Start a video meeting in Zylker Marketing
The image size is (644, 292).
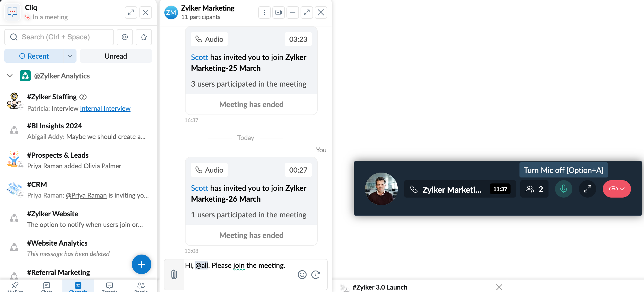click(x=279, y=12)
